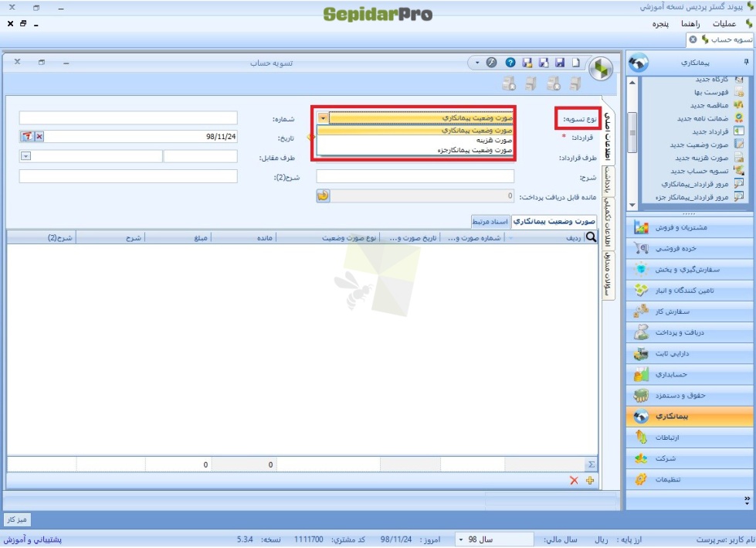Click the save icon with padlock
Viewport: 756px width, 548px height.
pos(527,63)
